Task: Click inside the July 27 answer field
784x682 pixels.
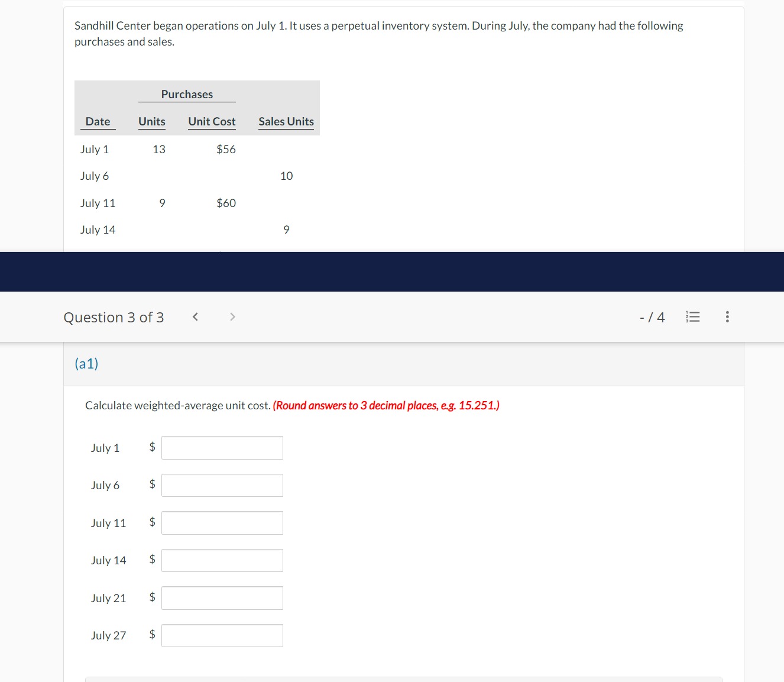Action: pyautogui.click(x=222, y=635)
